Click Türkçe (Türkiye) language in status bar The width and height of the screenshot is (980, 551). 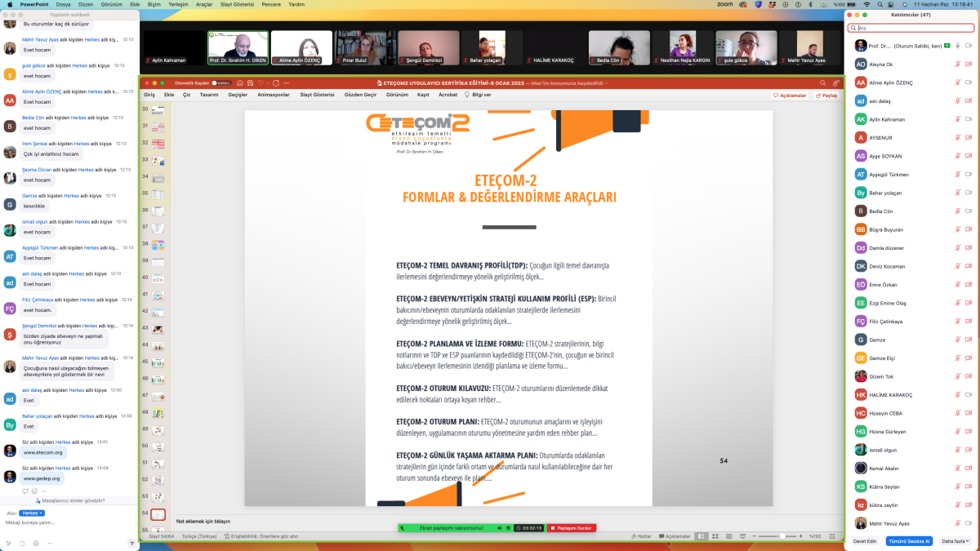coord(199,536)
